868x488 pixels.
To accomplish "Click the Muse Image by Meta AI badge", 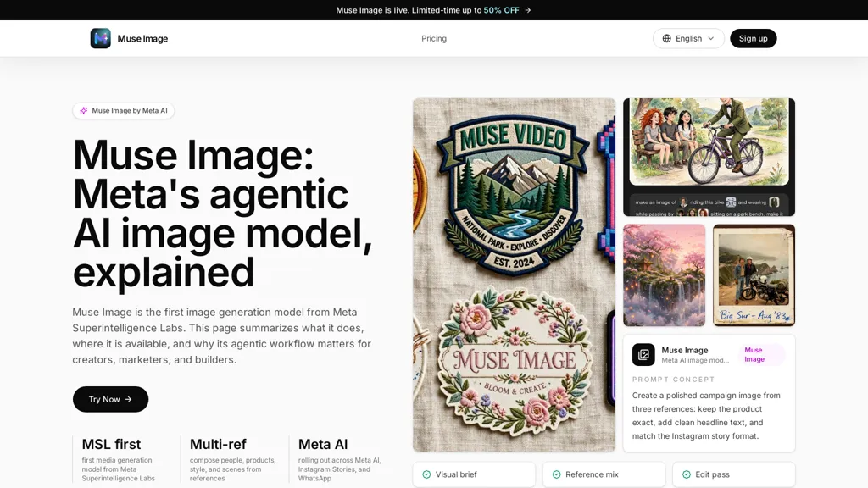I will click(x=124, y=111).
